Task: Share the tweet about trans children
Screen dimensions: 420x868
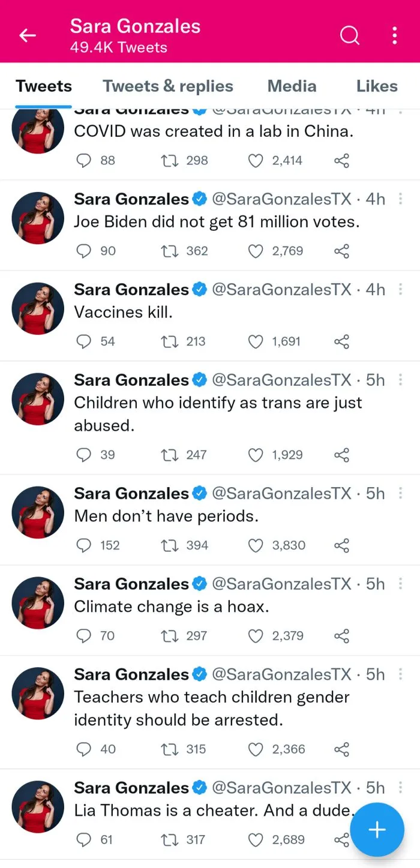Action: tap(341, 455)
